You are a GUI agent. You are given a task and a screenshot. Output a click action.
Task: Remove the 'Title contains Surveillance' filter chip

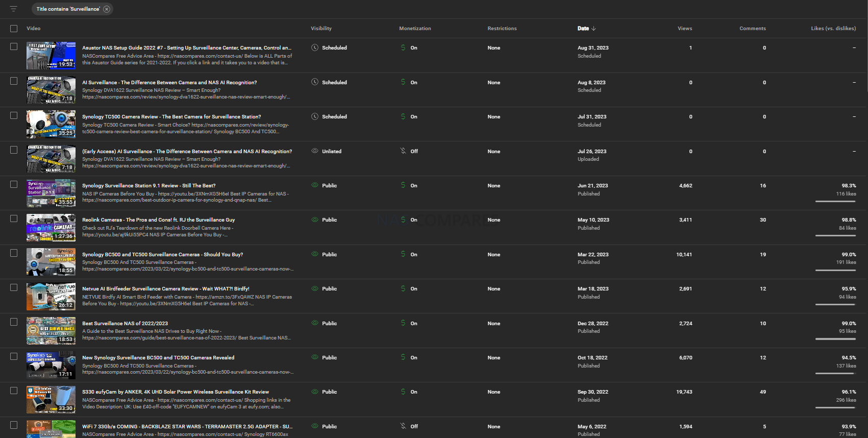(107, 9)
